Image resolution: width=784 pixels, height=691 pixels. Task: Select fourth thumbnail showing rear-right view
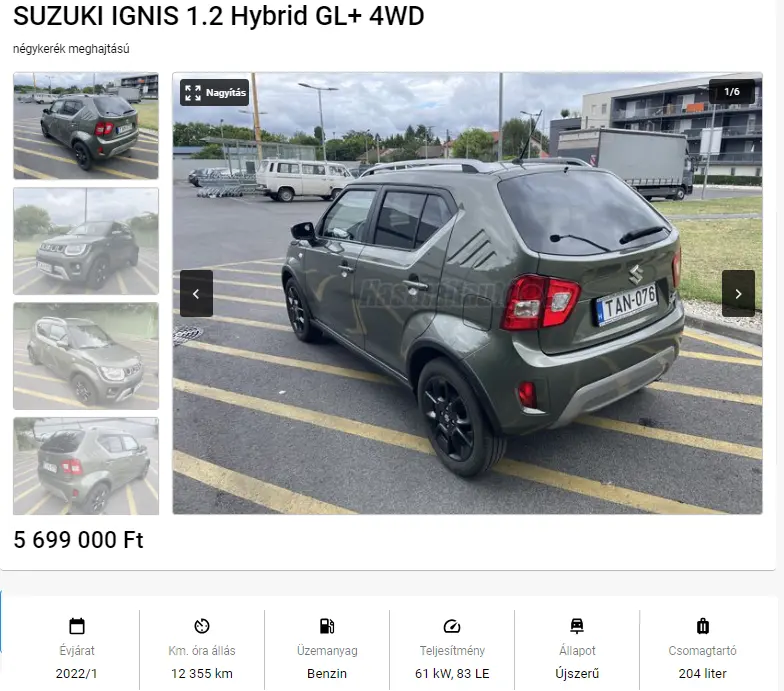[x=86, y=466]
